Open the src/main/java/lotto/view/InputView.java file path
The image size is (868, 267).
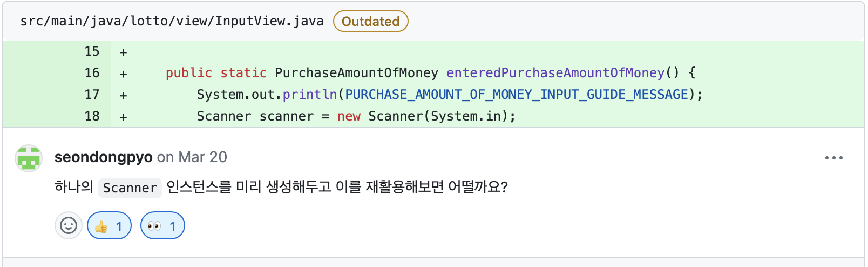coord(172,21)
